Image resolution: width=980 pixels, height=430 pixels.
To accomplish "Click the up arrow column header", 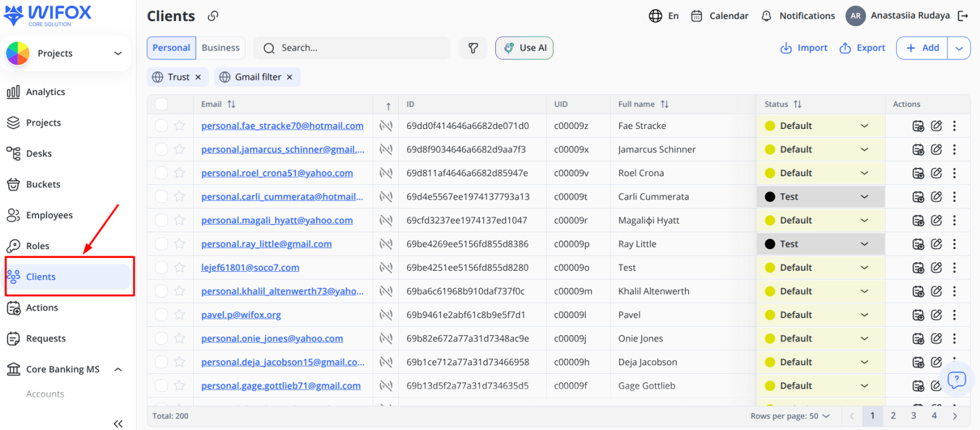I will (388, 106).
